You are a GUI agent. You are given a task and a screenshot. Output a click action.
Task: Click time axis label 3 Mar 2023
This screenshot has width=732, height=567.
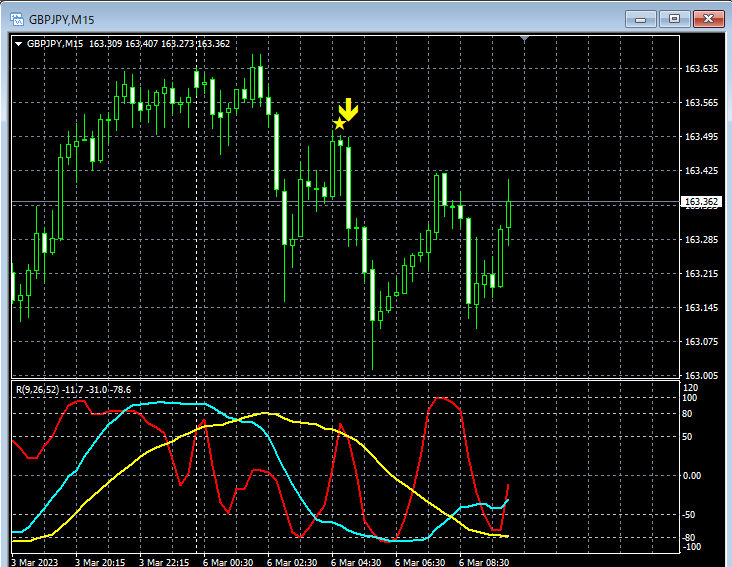tap(35, 562)
